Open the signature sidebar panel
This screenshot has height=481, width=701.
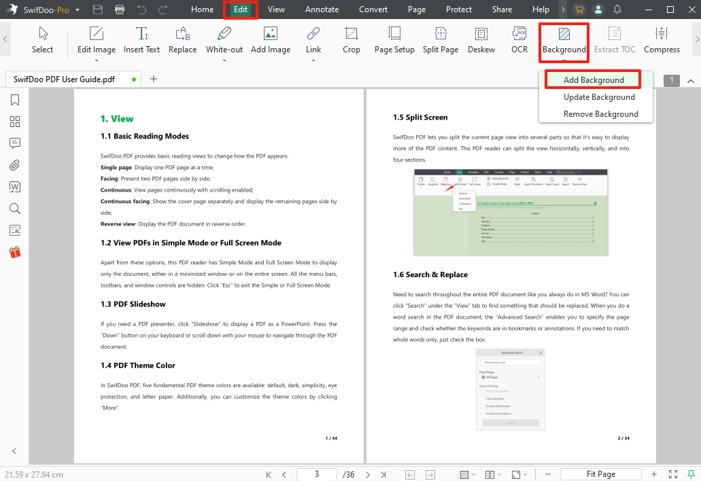[x=15, y=230]
